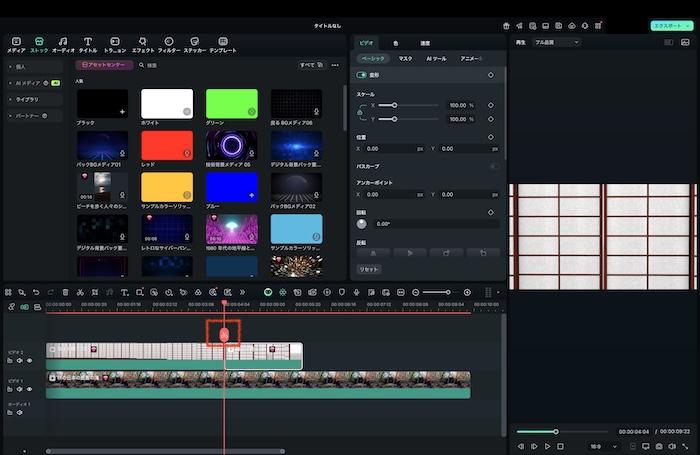Select the グリーン green screen thumbnail
The height and width of the screenshot is (455, 700).
231,103
